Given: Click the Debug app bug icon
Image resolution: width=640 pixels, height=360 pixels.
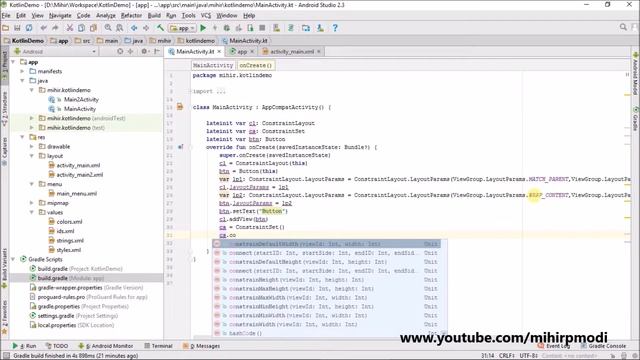Looking at the screenshot, I should [x=227, y=28].
